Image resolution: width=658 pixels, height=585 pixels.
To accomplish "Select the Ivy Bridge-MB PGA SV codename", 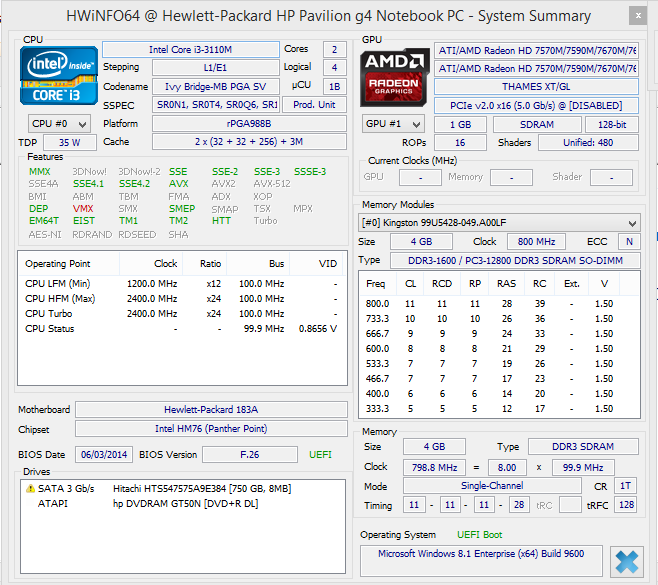I will click(x=216, y=86).
